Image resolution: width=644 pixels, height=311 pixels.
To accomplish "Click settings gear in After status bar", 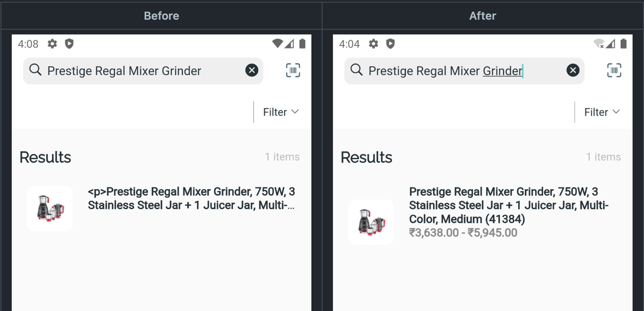I will (373, 44).
